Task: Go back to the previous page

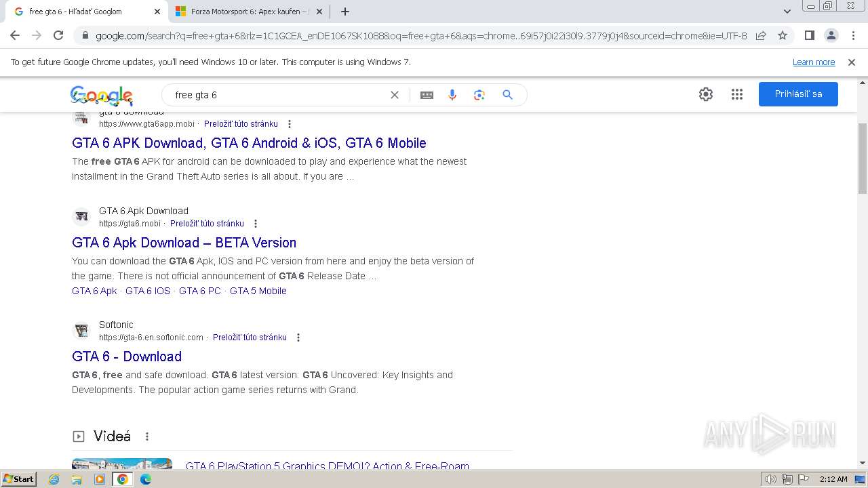Action: coord(15,35)
